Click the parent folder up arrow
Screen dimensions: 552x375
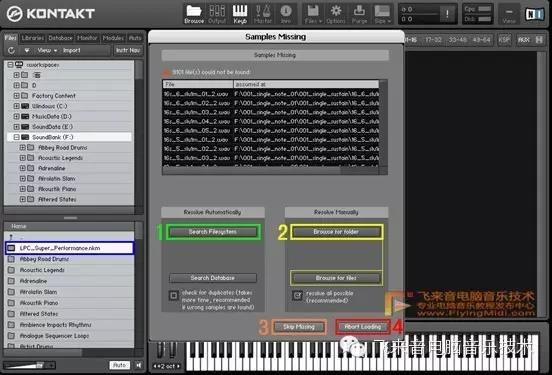point(11,237)
